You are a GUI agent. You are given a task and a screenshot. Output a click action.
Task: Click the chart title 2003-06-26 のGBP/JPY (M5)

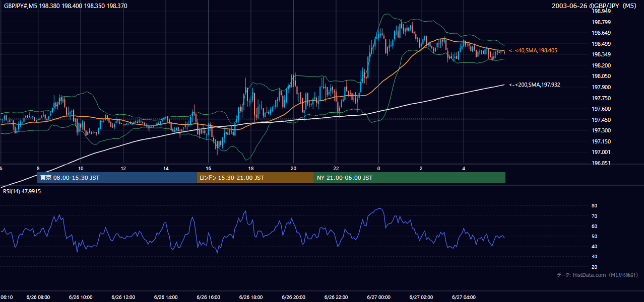coord(595,6)
